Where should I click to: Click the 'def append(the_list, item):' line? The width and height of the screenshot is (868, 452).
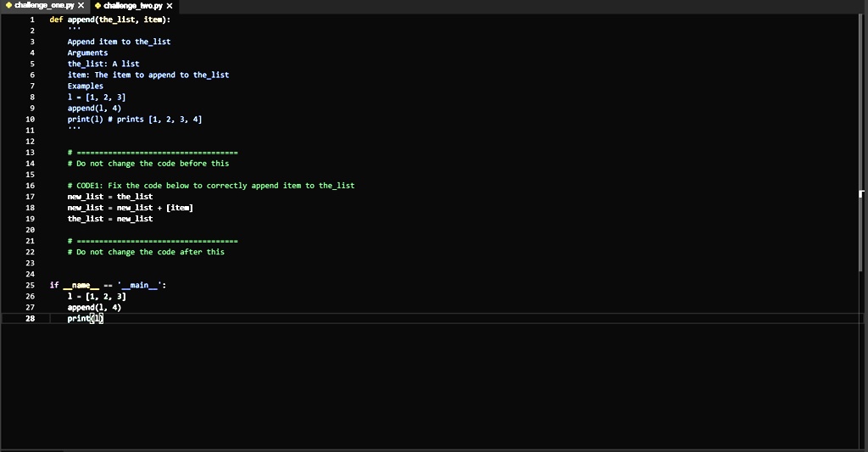(x=110, y=20)
